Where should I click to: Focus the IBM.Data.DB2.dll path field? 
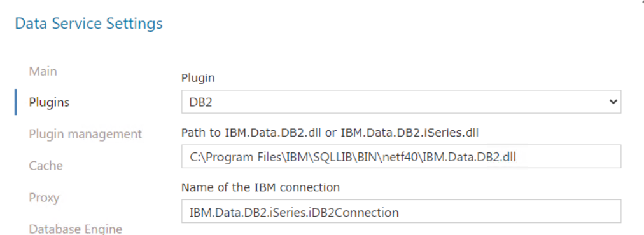(x=402, y=156)
